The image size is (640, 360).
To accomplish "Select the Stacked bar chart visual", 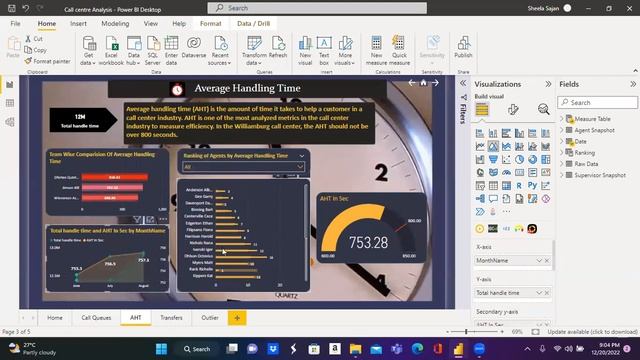I will click(x=480, y=133).
